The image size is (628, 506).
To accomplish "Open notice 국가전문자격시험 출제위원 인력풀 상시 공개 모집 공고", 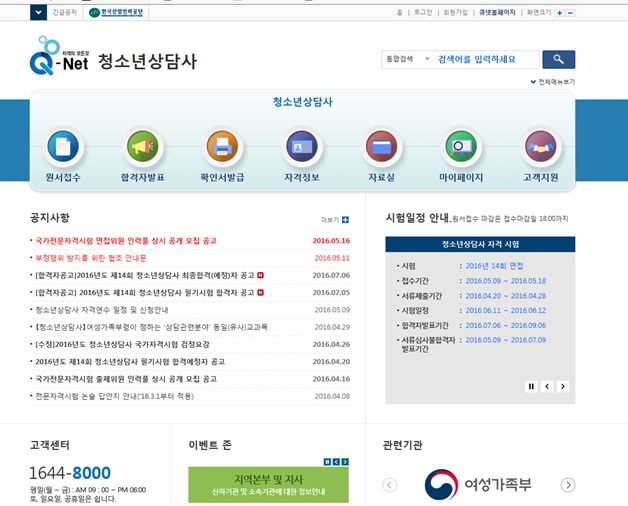I will (126, 379).
